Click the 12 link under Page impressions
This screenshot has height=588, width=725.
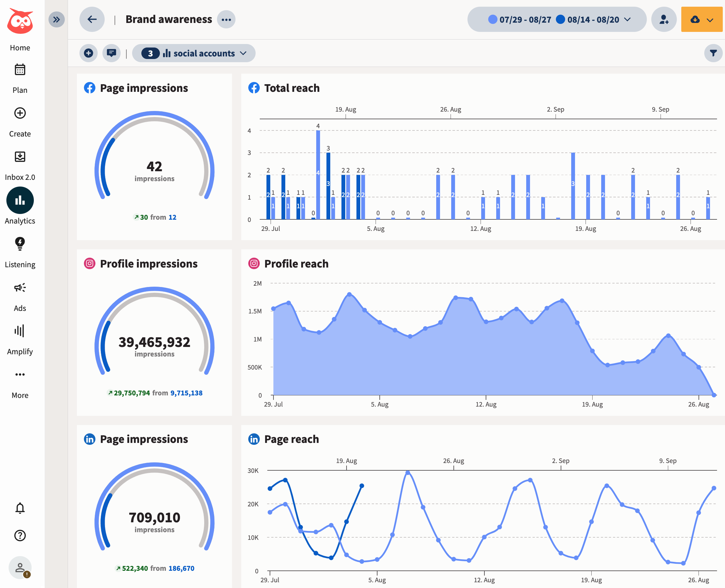point(172,217)
